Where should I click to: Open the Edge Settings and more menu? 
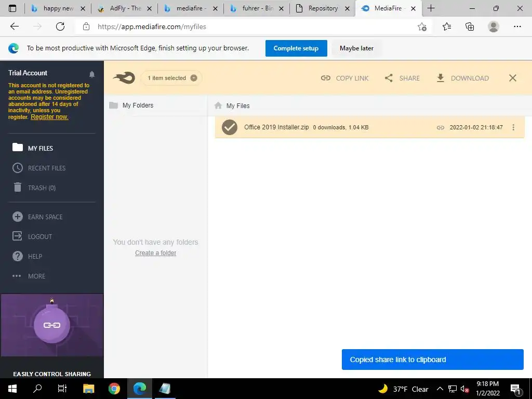click(517, 26)
